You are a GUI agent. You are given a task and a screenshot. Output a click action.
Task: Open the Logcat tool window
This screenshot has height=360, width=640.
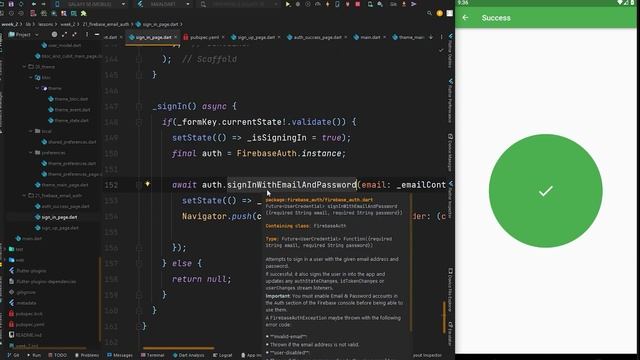(223, 356)
